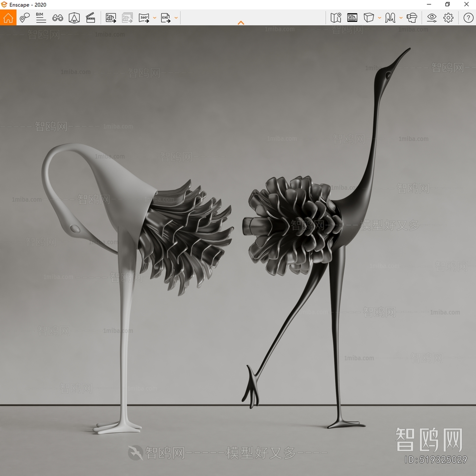Open help question mark icon
The width and height of the screenshot is (476, 476).
coord(468,18)
